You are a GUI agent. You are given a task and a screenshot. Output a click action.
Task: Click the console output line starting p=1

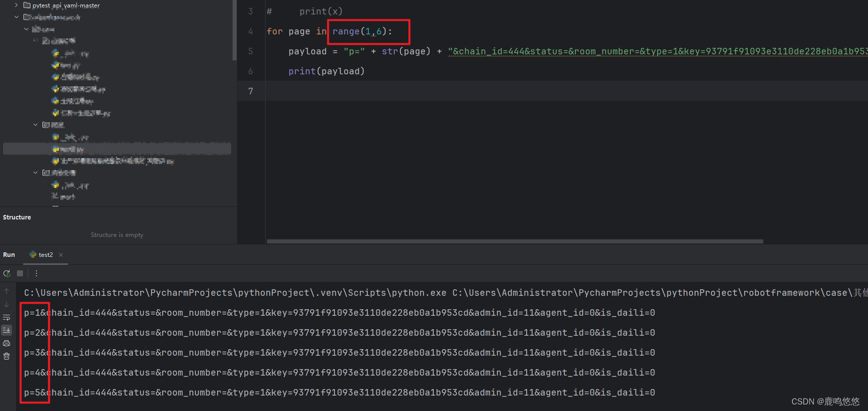pos(339,313)
